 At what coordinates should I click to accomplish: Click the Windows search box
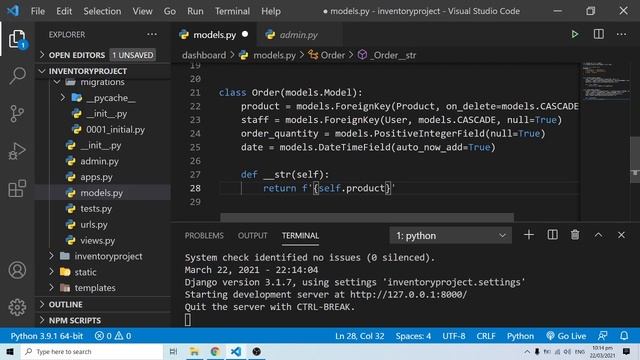pos(91,351)
